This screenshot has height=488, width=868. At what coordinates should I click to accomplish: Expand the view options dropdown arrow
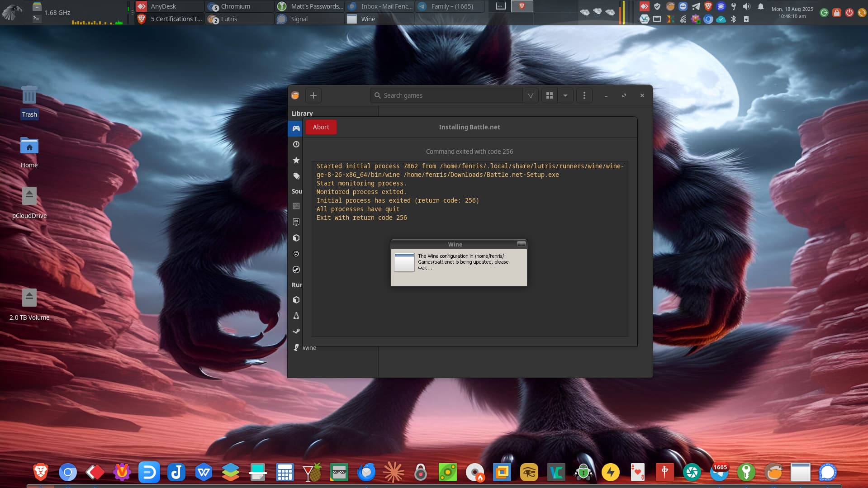(565, 95)
